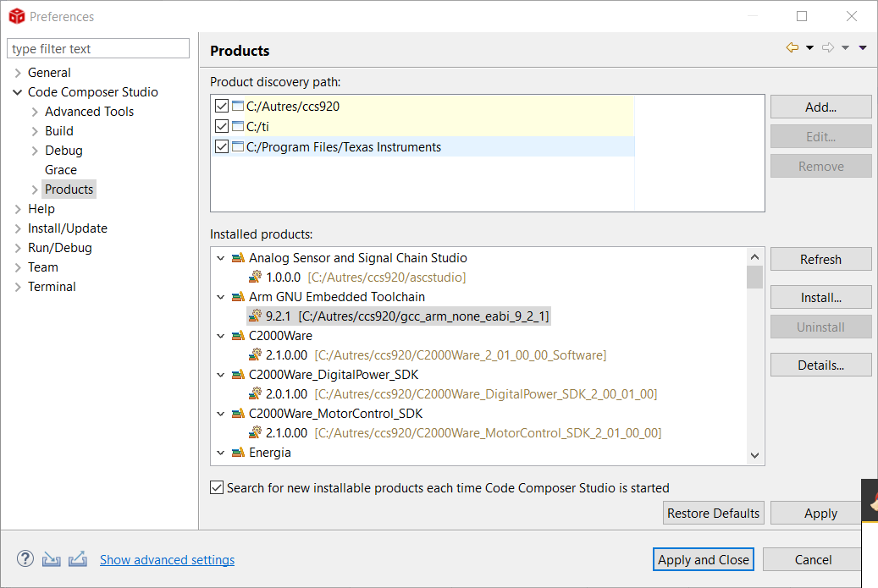Click the Energia product icon

239,452
